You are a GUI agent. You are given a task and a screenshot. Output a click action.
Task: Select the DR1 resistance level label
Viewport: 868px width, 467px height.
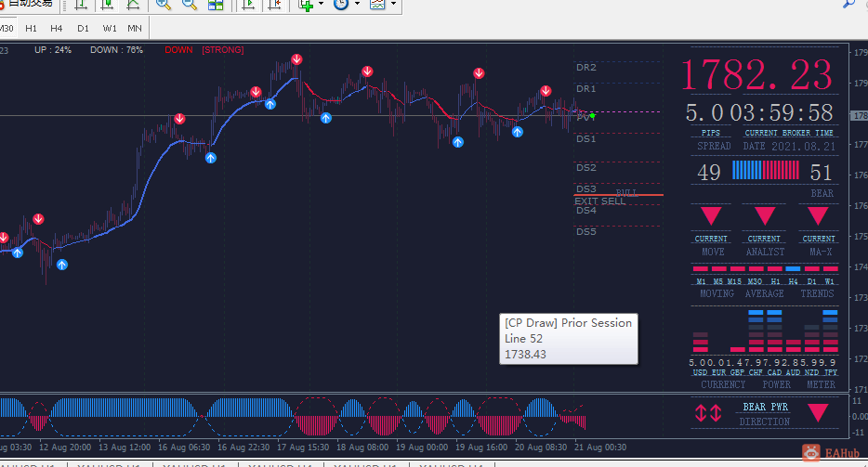(586, 89)
